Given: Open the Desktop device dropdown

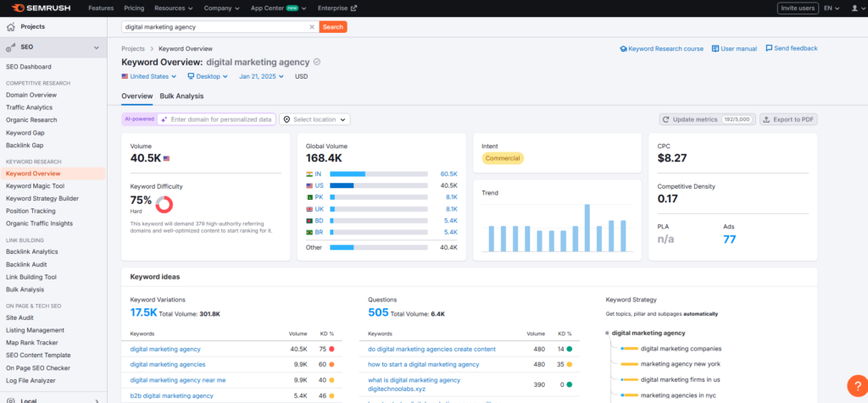Looking at the screenshot, I should pos(208,77).
